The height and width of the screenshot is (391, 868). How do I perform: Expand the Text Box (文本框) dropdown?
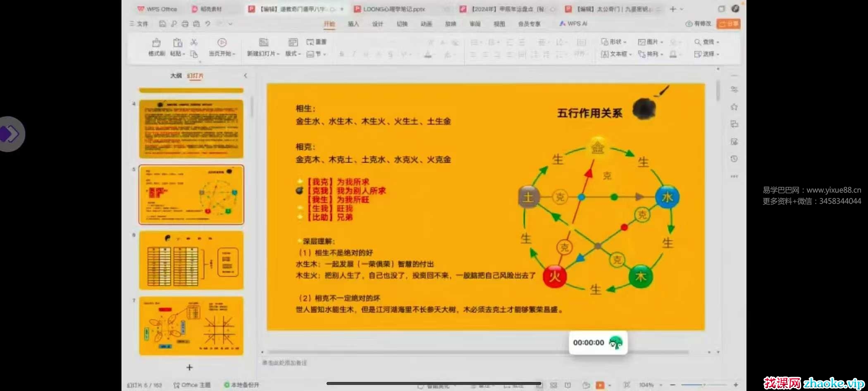[x=616, y=54]
